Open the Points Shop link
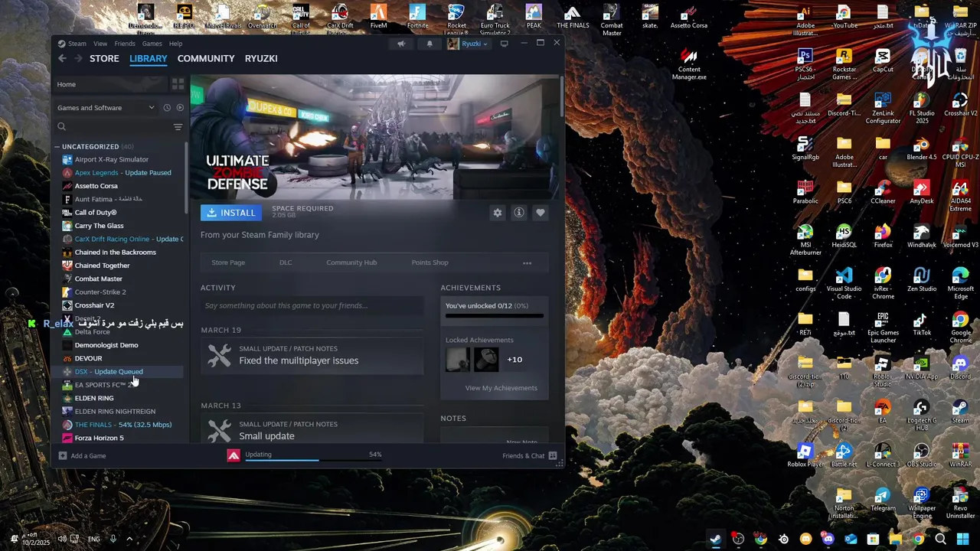980x551 pixels. pyautogui.click(x=430, y=262)
